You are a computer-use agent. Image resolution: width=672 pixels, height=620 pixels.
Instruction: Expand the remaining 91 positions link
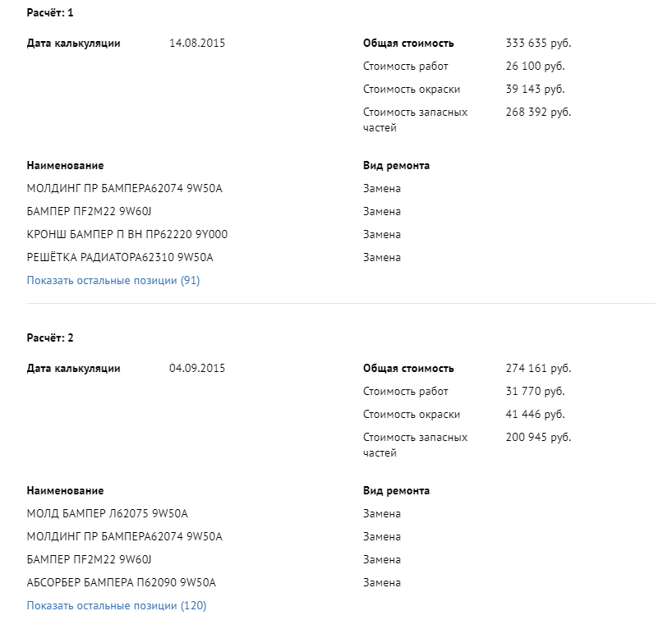point(113,281)
